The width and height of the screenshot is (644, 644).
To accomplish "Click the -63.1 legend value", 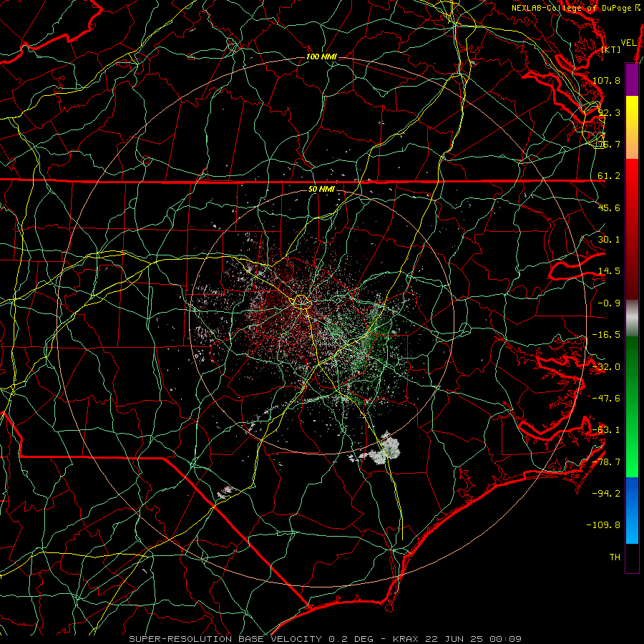I will pyautogui.click(x=606, y=430).
